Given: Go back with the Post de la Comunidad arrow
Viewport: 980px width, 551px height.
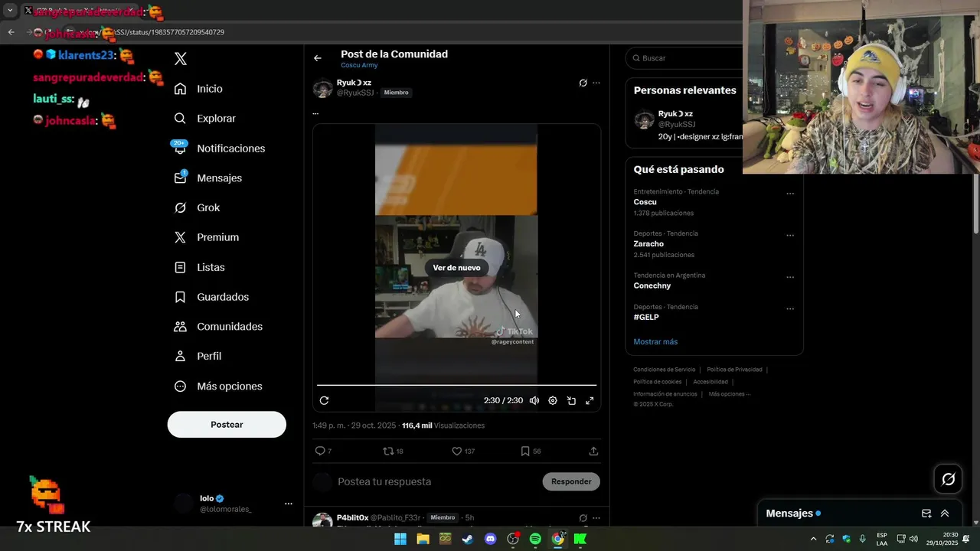Looking at the screenshot, I should point(318,58).
